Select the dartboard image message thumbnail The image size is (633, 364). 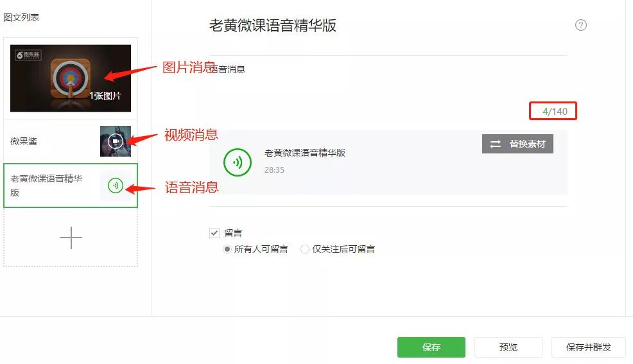coord(71,78)
